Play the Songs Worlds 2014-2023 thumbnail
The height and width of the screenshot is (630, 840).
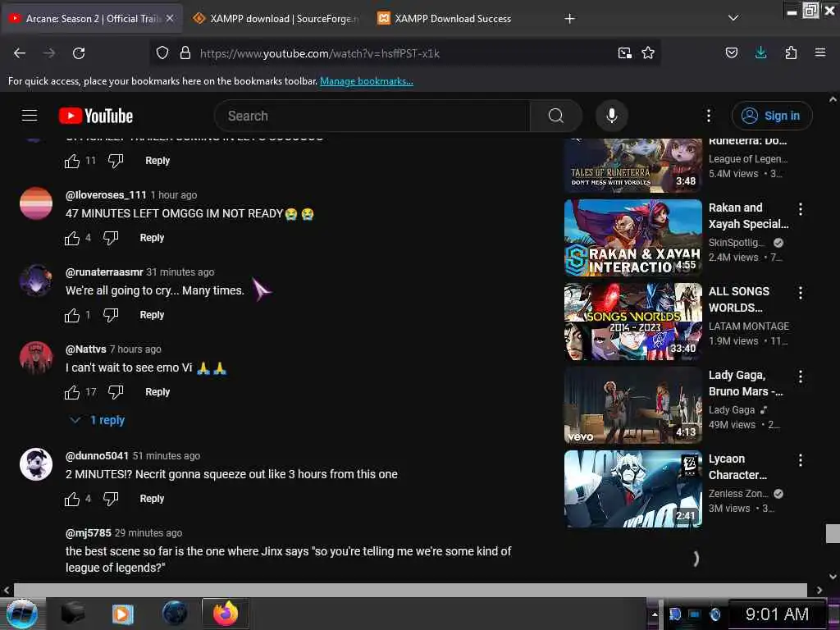[632, 322]
